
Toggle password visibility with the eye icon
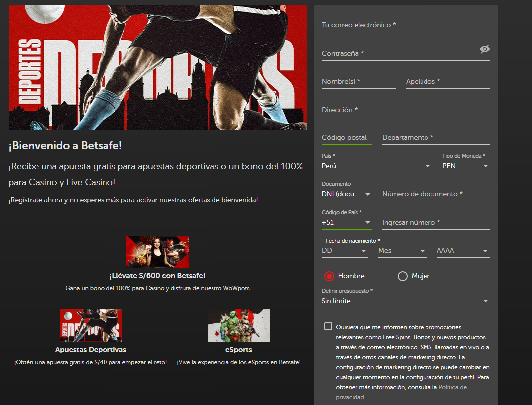click(484, 50)
